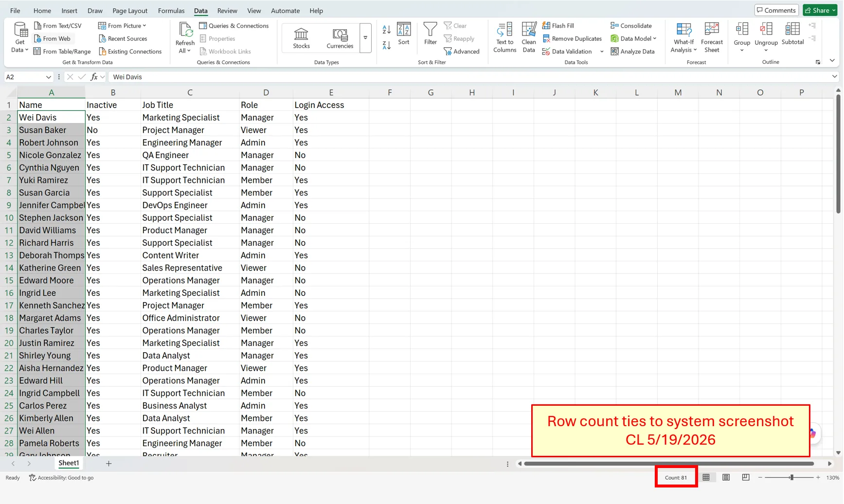Select row 12 header

(x=9, y=243)
